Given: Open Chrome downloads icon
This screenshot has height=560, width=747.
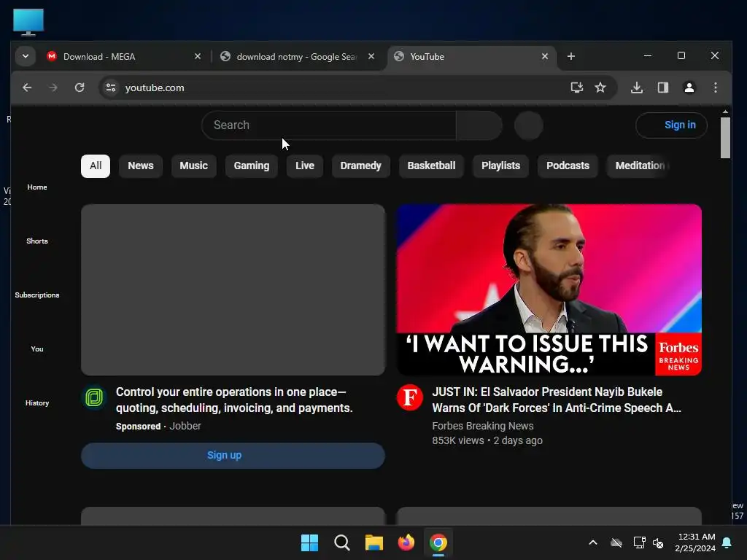Looking at the screenshot, I should tap(636, 87).
